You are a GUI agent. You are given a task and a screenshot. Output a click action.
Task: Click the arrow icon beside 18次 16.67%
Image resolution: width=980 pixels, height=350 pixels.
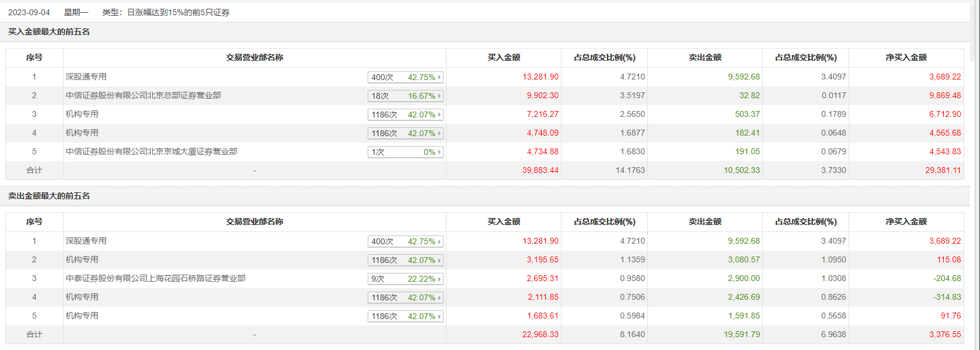tap(440, 96)
